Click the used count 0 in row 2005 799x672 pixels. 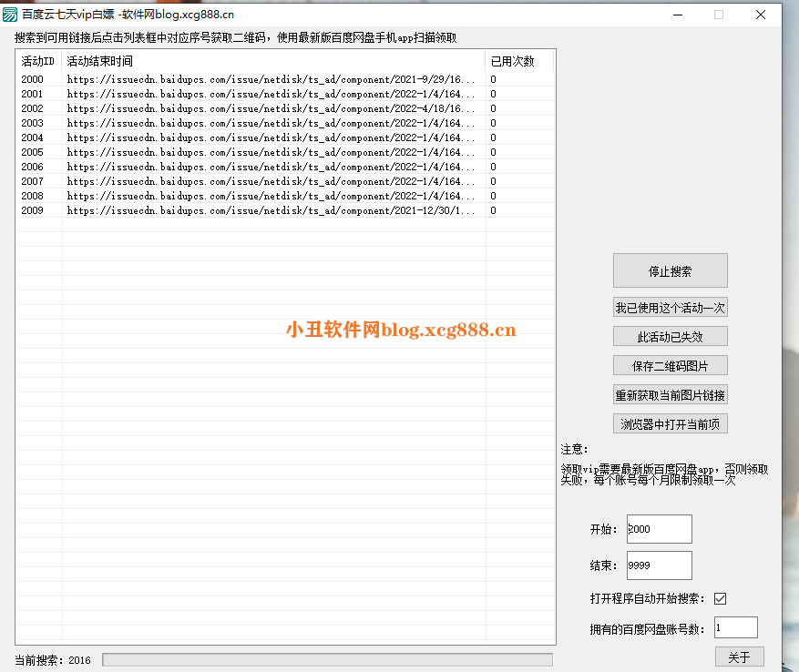(x=493, y=152)
